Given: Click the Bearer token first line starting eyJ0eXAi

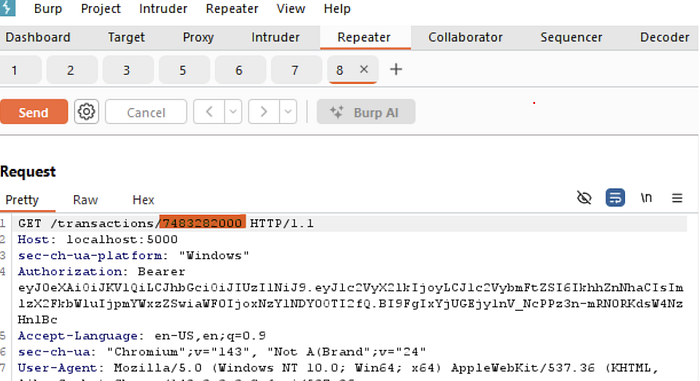Looking at the screenshot, I should [x=351, y=287].
